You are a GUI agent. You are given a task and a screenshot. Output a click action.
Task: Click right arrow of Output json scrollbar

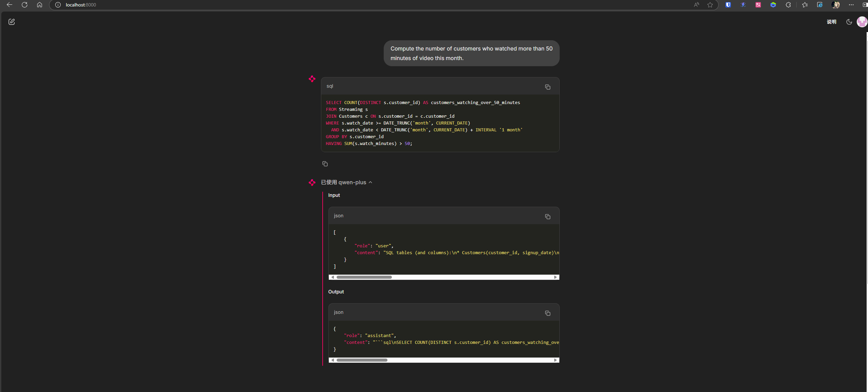[555, 360]
